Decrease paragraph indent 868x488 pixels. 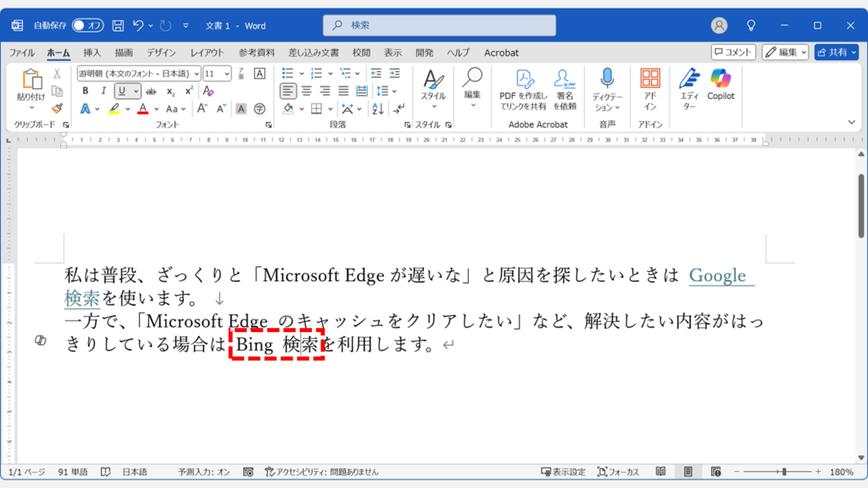[x=376, y=73]
